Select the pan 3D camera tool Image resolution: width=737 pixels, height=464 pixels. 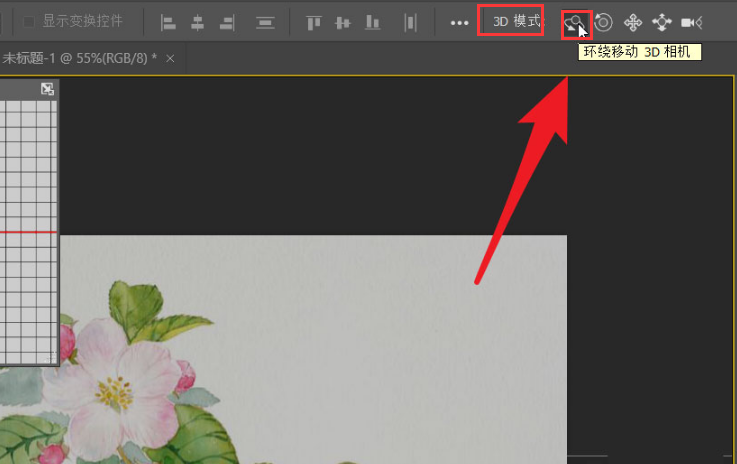coord(633,22)
